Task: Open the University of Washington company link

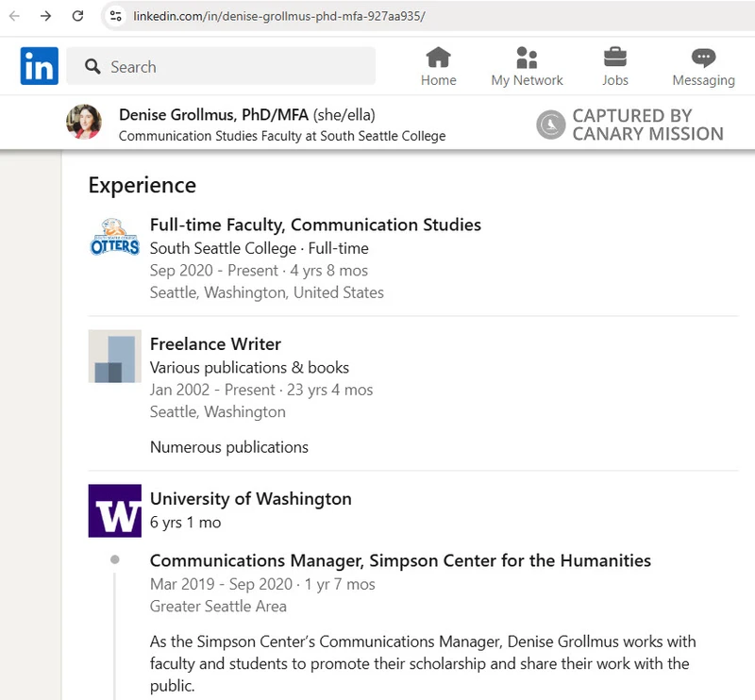Action: [250, 499]
